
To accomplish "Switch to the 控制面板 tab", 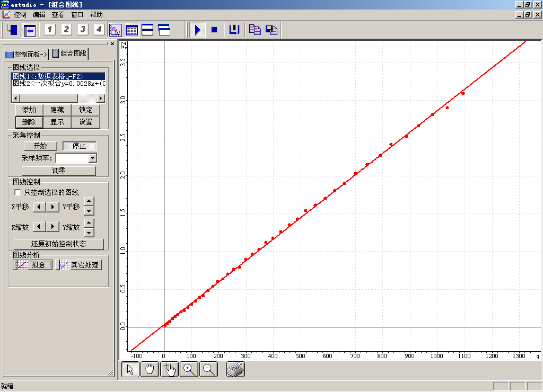I will click(x=26, y=54).
